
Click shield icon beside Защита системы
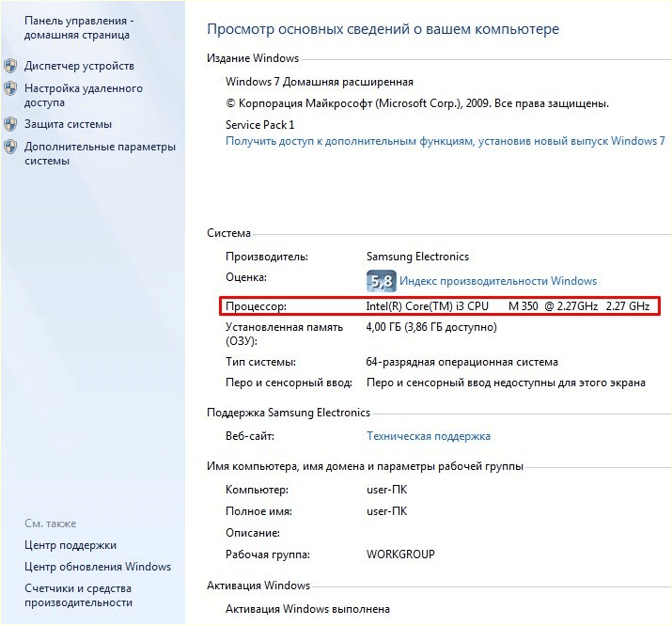click(10, 124)
